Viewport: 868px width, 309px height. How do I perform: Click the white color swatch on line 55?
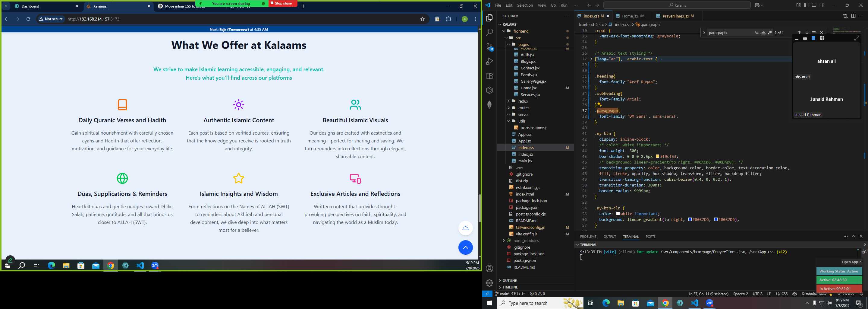(618, 214)
